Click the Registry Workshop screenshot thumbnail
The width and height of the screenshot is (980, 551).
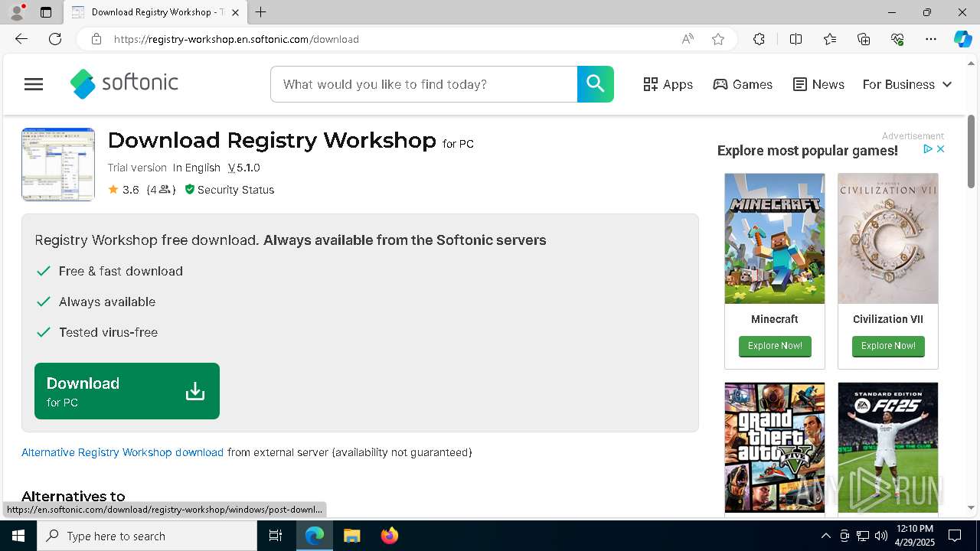[x=58, y=165]
